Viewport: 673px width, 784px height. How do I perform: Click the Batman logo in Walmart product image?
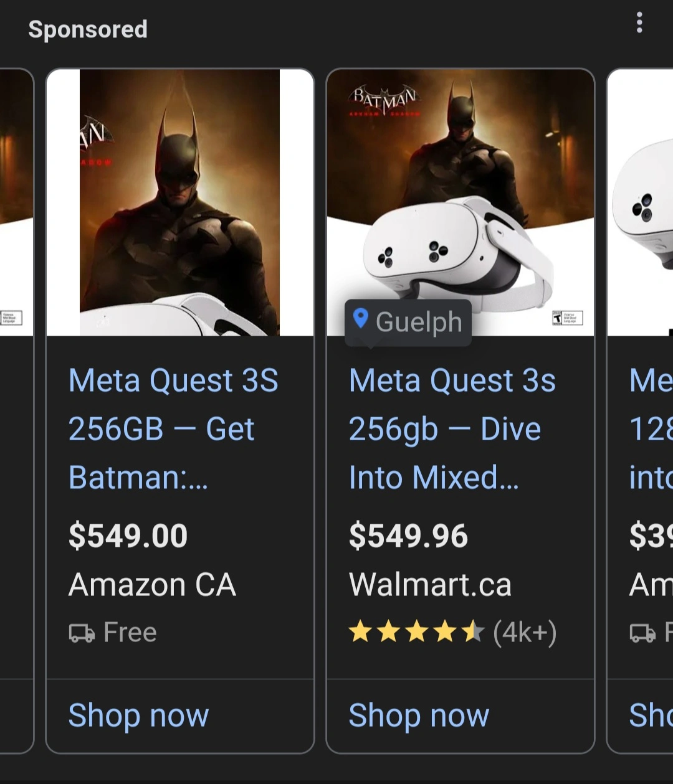(x=384, y=100)
